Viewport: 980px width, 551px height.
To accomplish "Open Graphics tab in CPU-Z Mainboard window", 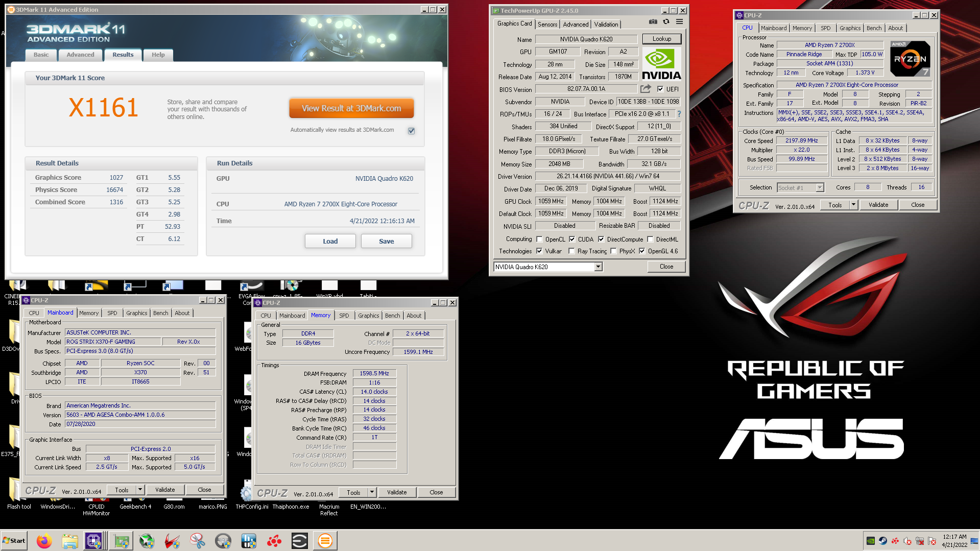I will coord(136,313).
